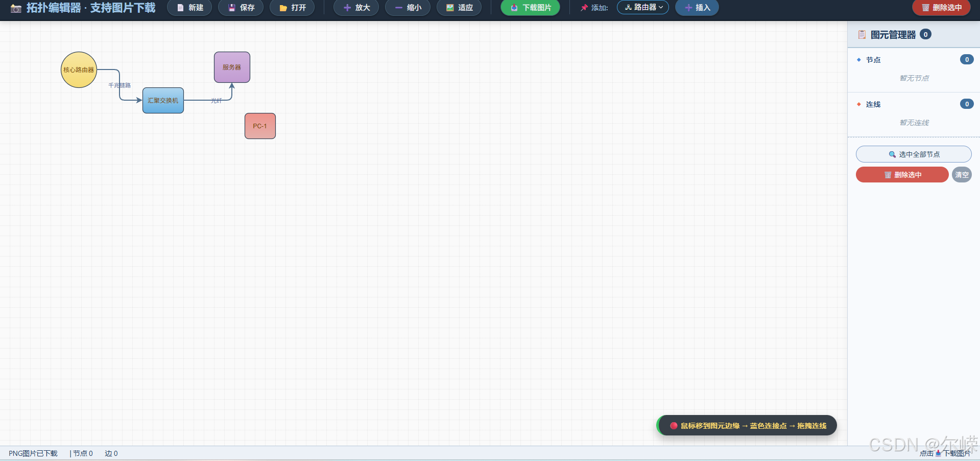The height and width of the screenshot is (461, 980).
Task: Open the 路由器 node type dropdown
Action: pyautogui.click(x=643, y=7)
